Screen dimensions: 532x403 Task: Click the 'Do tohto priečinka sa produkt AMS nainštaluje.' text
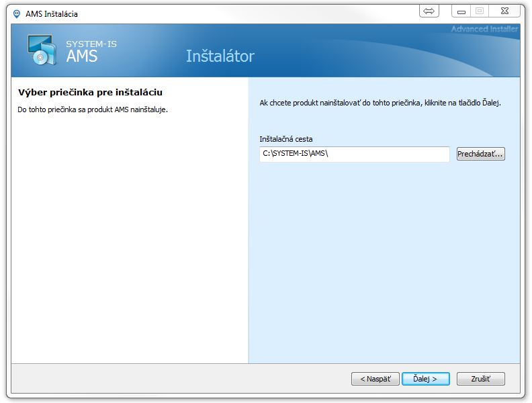pos(93,109)
